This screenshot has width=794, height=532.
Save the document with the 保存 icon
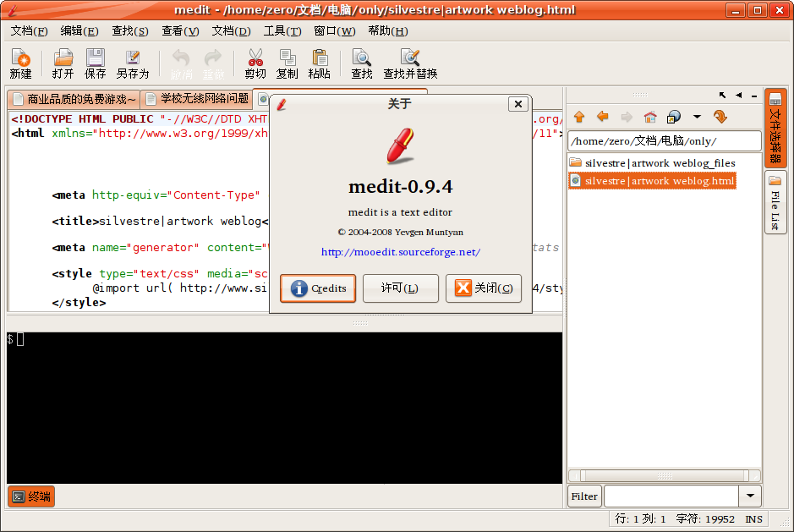pos(95,63)
